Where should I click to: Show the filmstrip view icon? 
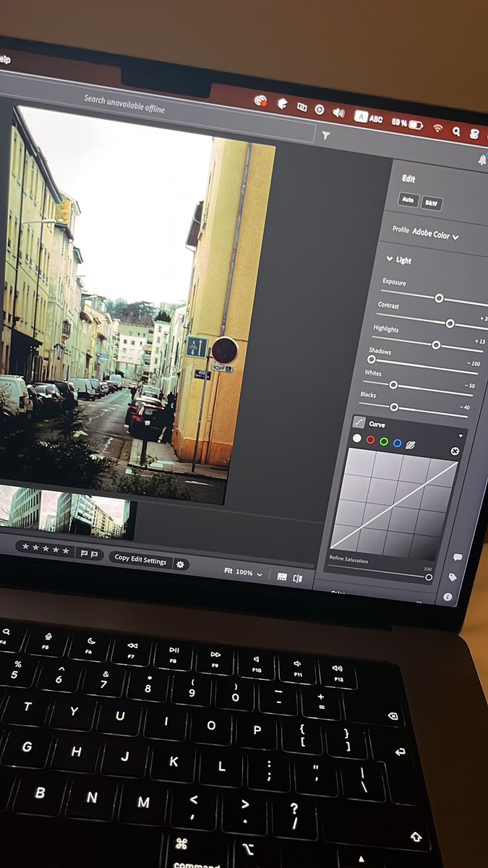(282, 576)
